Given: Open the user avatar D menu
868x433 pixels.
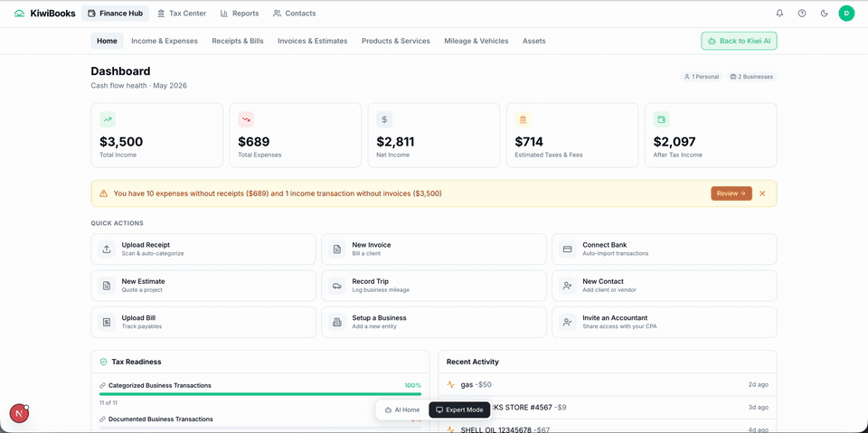Looking at the screenshot, I should click(846, 14).
